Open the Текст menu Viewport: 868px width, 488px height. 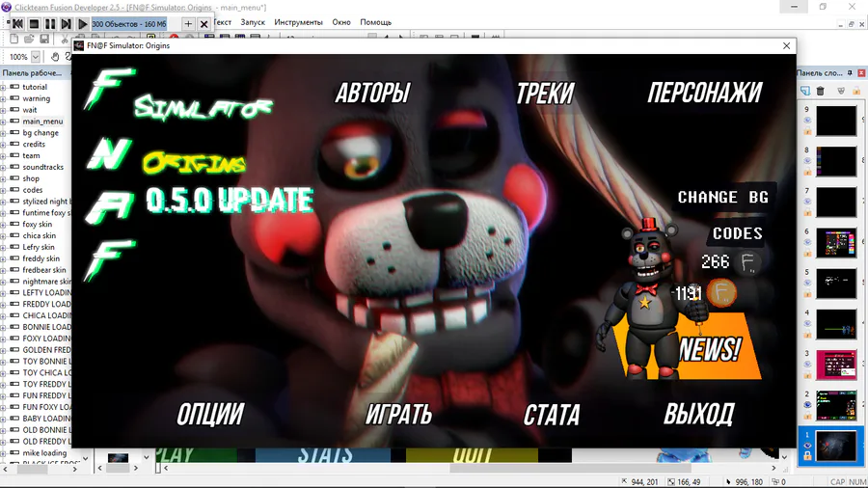click(x=223, y=22)
